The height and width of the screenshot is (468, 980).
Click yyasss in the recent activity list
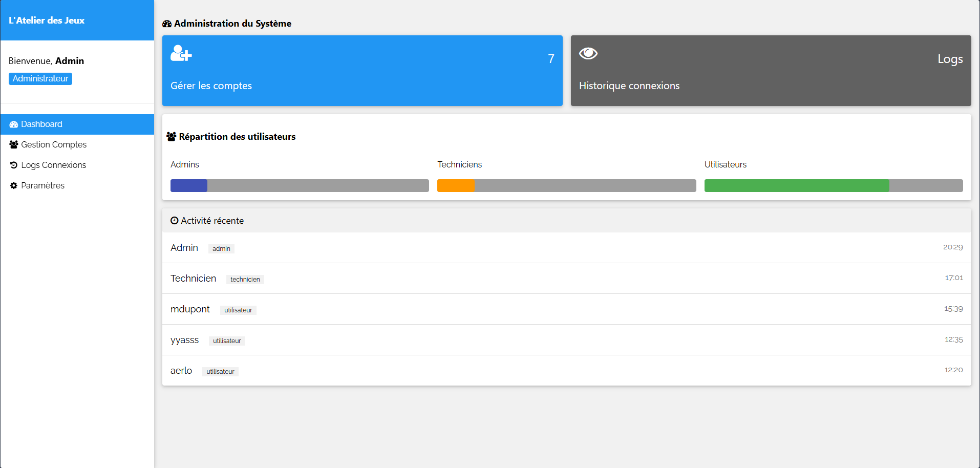click(x=185, y=340)
